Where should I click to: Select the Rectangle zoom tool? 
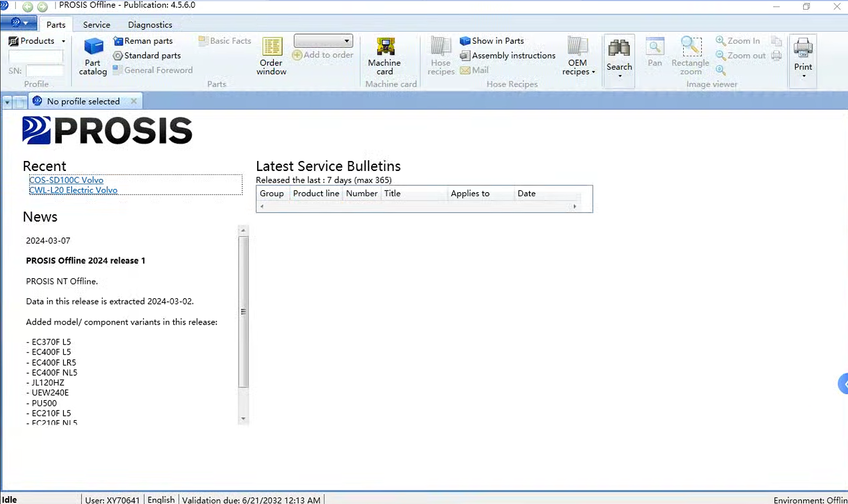coord(691,56)
